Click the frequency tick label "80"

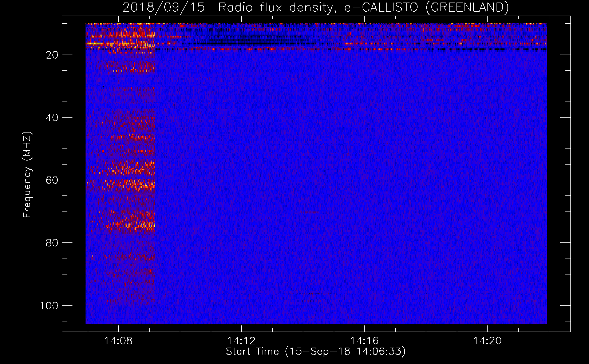(52, 243)
